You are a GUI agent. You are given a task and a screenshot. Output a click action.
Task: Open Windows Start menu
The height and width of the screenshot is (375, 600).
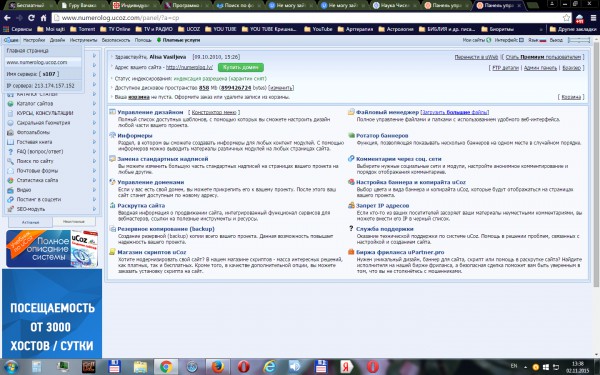11,367
